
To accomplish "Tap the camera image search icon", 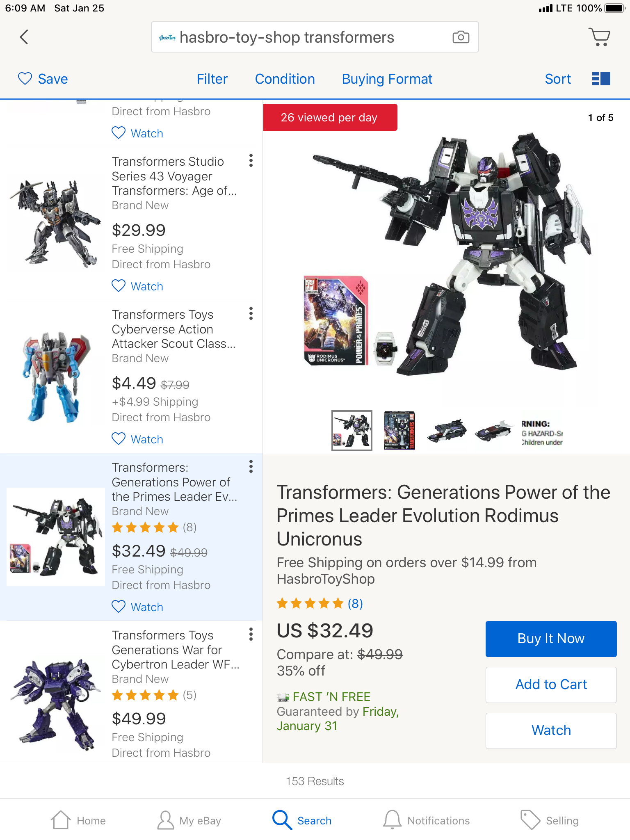I will (x=461, y=37).
